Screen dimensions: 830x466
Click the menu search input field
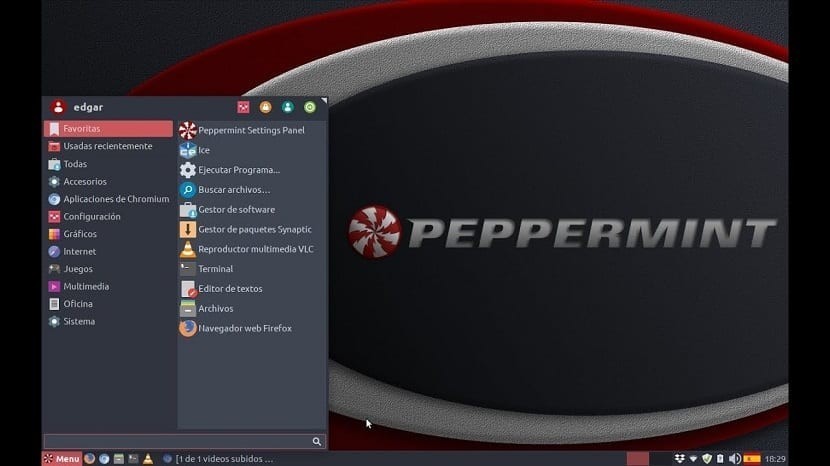(x=176, y=441)
